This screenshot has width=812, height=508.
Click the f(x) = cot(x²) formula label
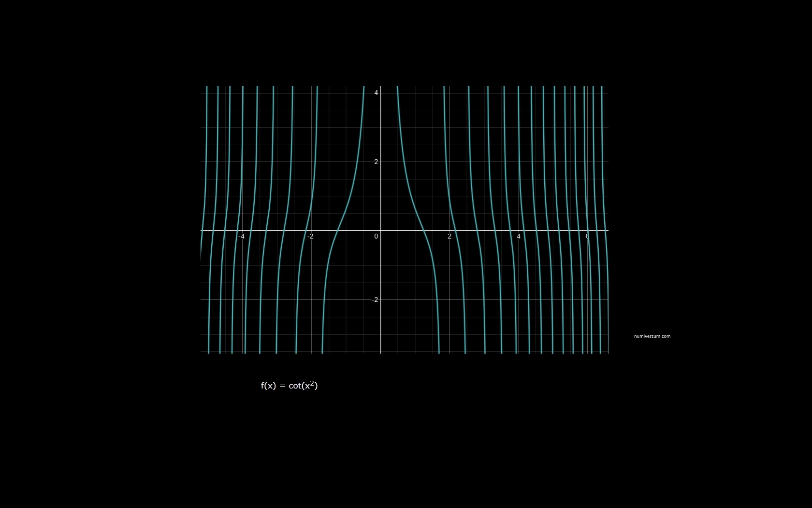tap(289, 386)
